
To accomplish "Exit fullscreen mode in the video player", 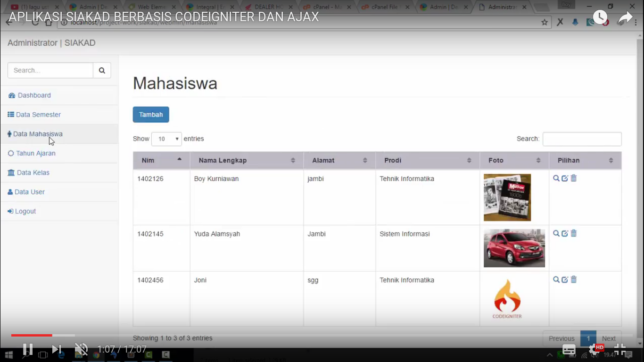I will pos(620,349).
